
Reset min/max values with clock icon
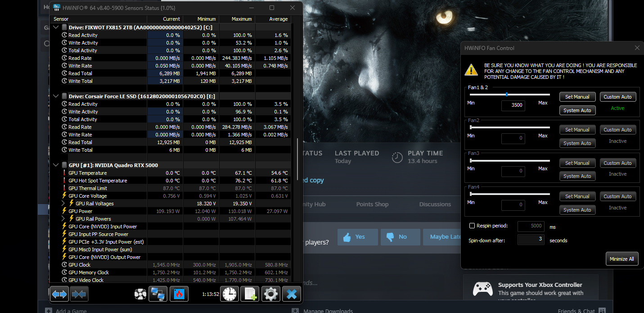tap(229, 294)
